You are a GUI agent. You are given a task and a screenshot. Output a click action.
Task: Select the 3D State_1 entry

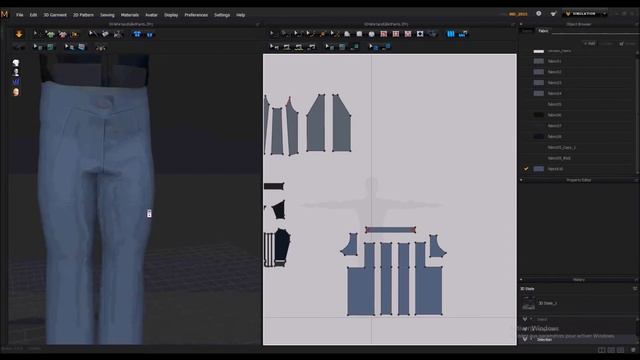pos(547,303)
